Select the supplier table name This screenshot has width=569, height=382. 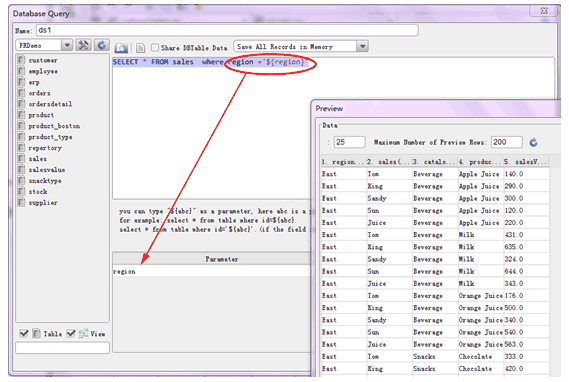(x=43, y=202)
